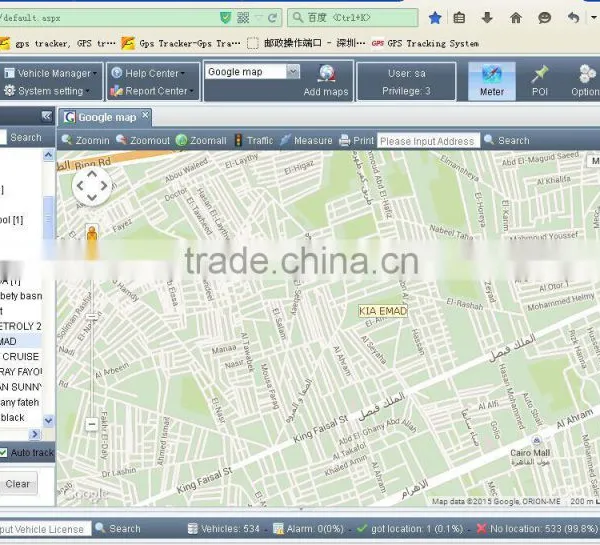
Task: Open the Report Center menu
Action: (152, 91)
